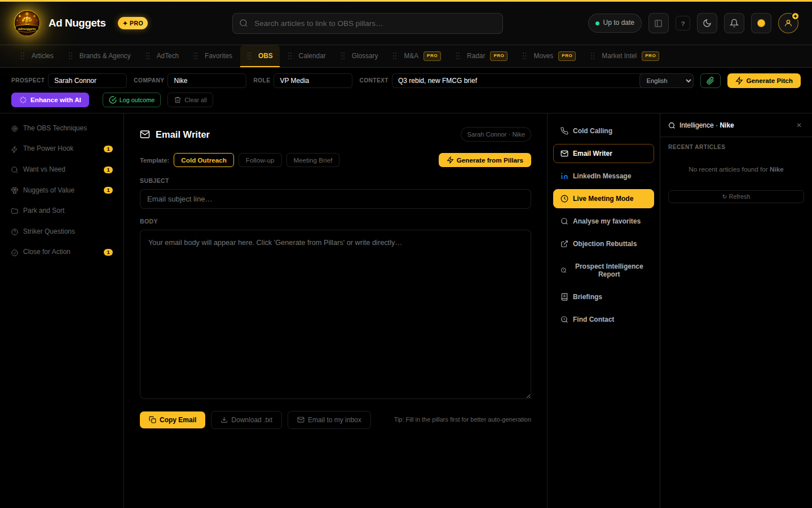The width and height of the screenshot is (812, 508).
Task: Click Download .txt button
Action: pyautogui.click(x=246, y=420)
